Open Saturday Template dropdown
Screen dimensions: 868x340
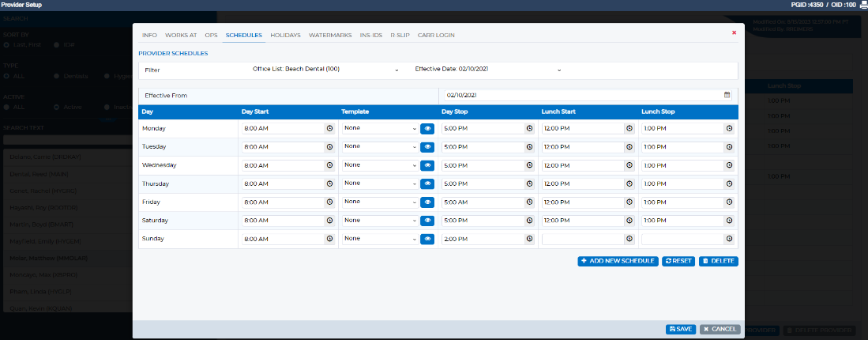pyautogui.click(x=381, y=220)
